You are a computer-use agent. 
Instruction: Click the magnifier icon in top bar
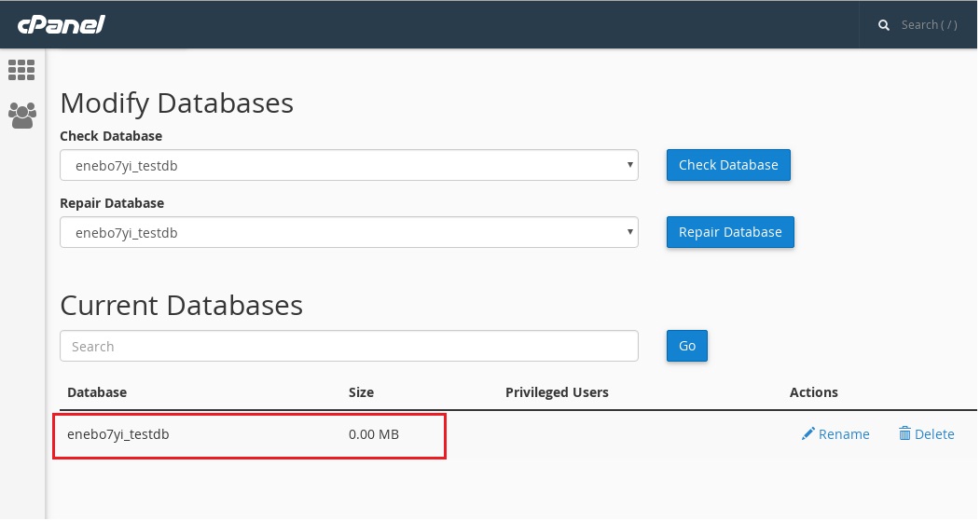coord(884,25)
